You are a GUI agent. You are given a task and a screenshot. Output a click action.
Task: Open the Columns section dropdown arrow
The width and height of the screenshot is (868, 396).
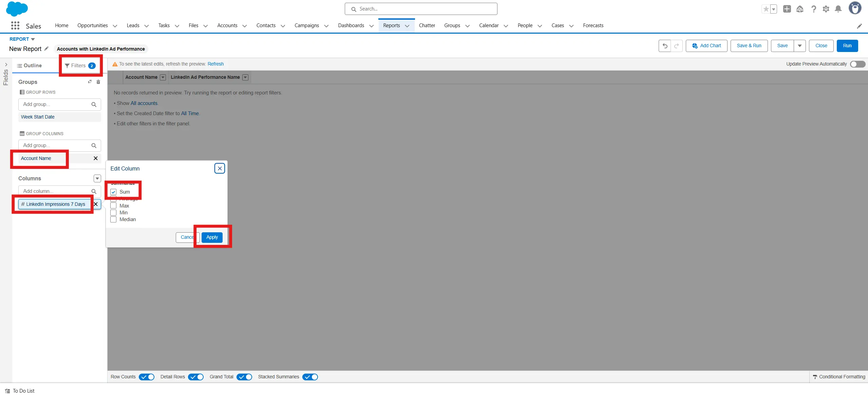click(x=97, y=179)
